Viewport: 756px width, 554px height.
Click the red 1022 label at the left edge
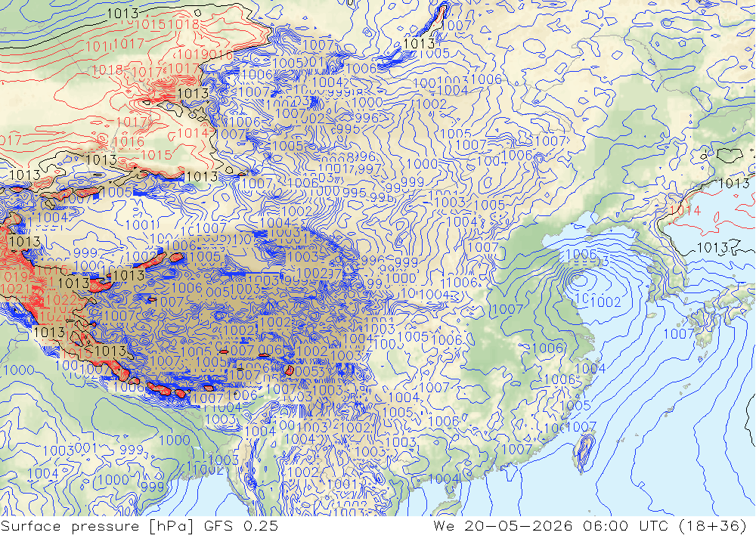pyautogui.click(x=60, y=300)
